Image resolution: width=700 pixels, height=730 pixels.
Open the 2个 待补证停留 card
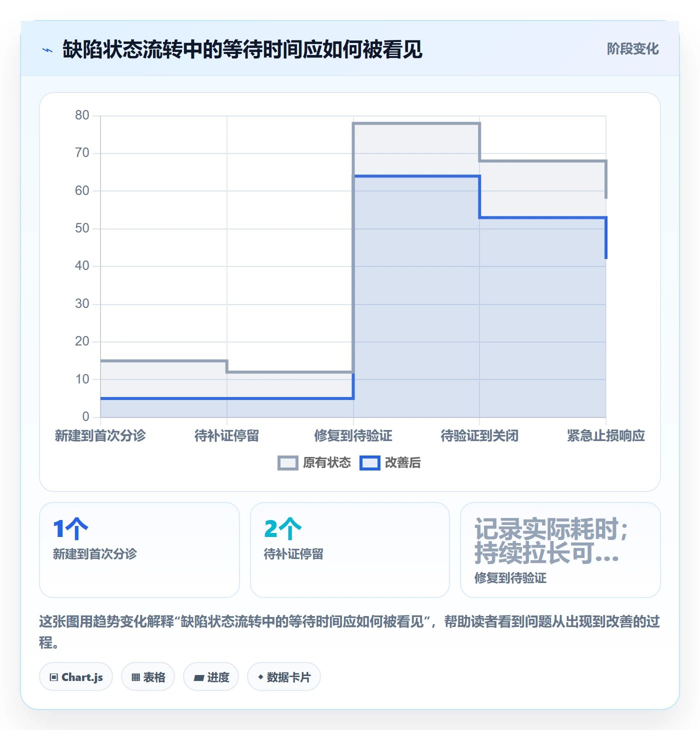tap(350, 550)
